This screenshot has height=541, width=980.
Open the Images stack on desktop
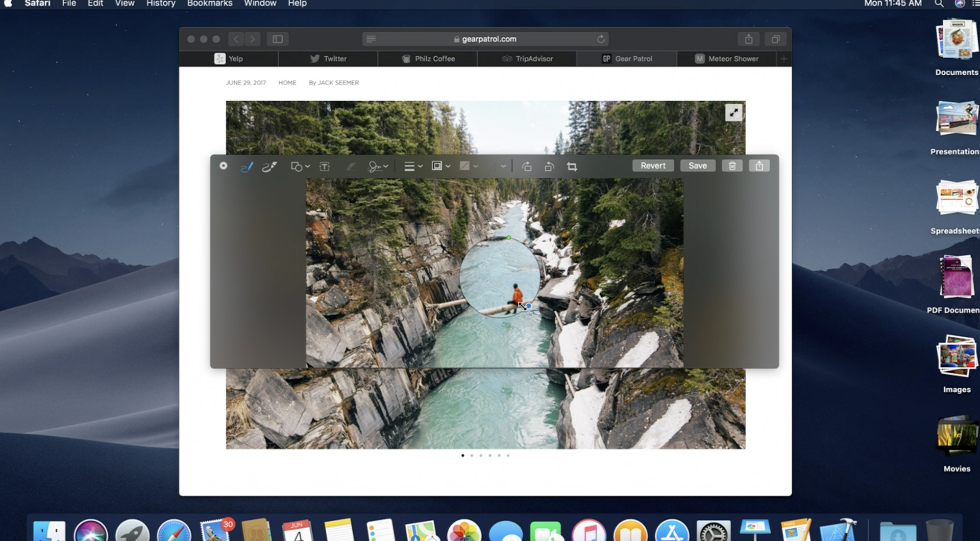coord(956,365)
